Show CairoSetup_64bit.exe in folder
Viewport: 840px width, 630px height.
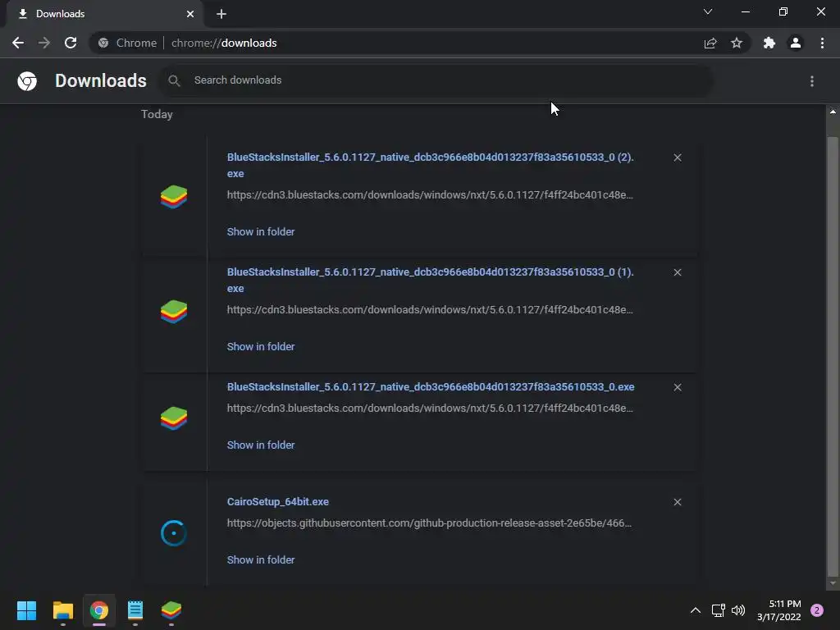coord(261,559)
